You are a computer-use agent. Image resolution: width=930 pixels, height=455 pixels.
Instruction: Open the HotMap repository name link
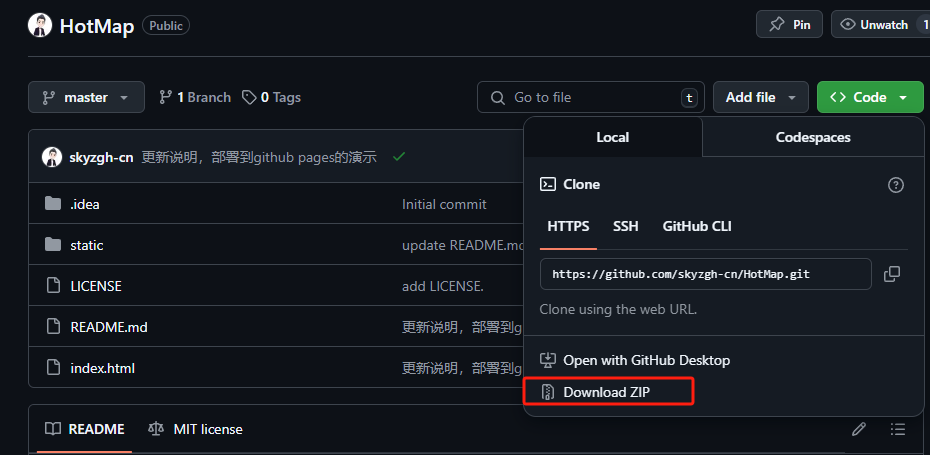point(97,26)
